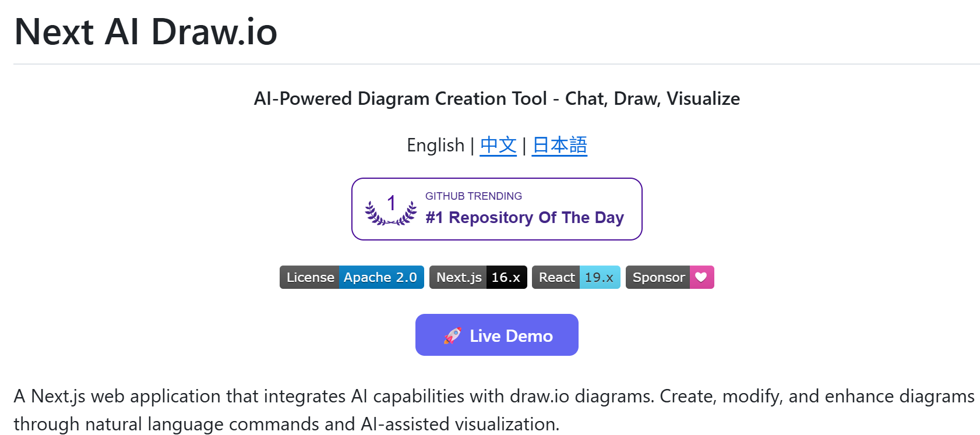This screenshot has height=435, width=980.
Task: Click the Next.js 16.x badge
Action: (x=478, y=277)
